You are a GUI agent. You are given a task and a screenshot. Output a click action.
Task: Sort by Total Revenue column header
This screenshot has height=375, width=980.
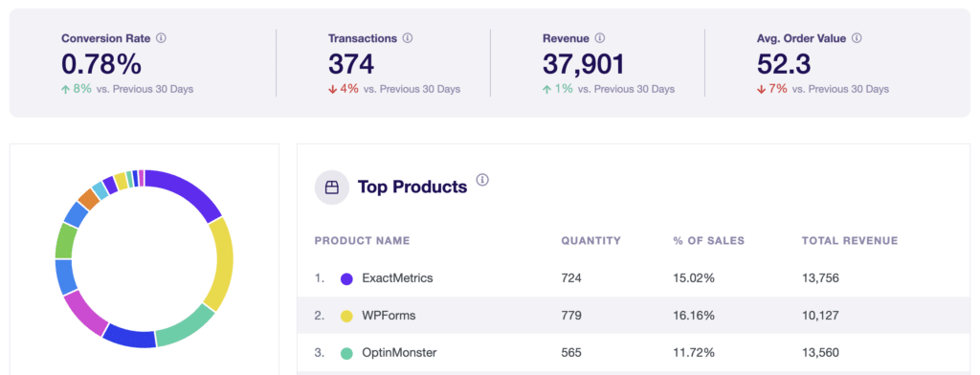[x=850, y=241]
